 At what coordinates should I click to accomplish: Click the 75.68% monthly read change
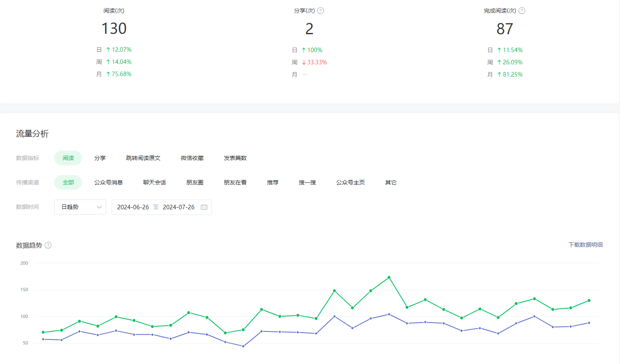pos(121,74)
